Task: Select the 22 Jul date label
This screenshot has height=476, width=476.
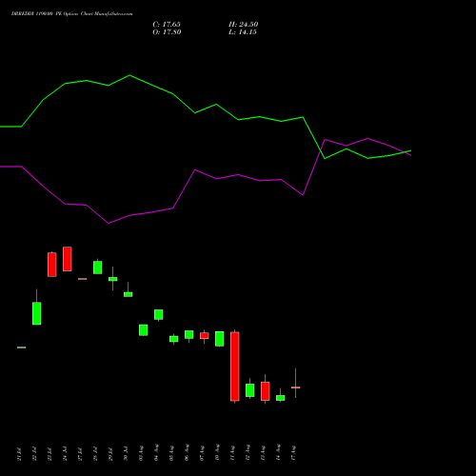Action: 34,454
